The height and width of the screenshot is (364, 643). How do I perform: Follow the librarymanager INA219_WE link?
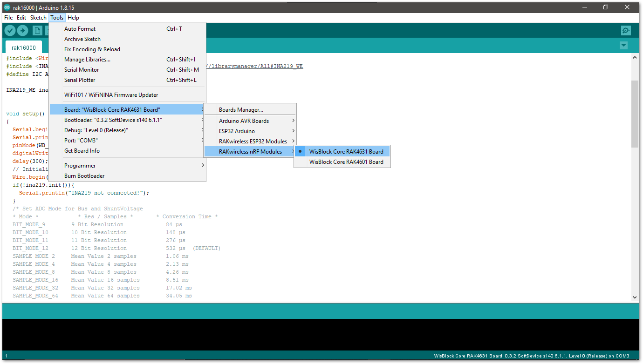point(254,66)
